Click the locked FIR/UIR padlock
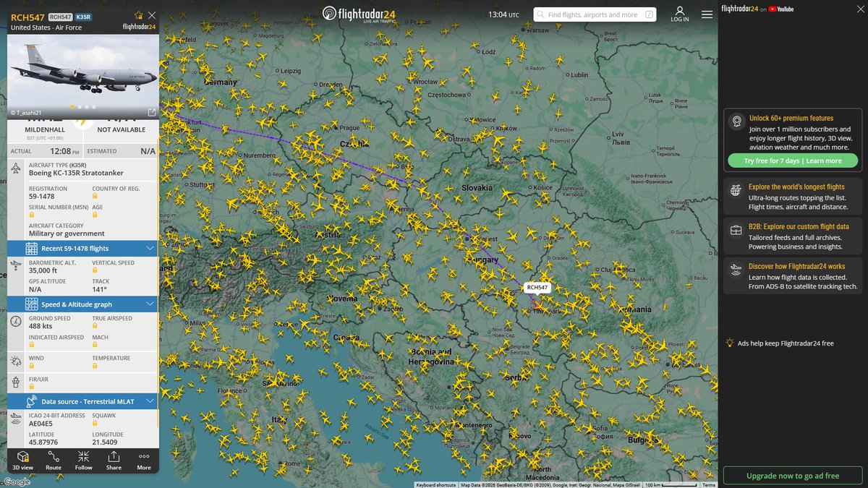Image resolution: width=868 pixels, height=488 pixels. pyautogui.click(x=32, y=385)
